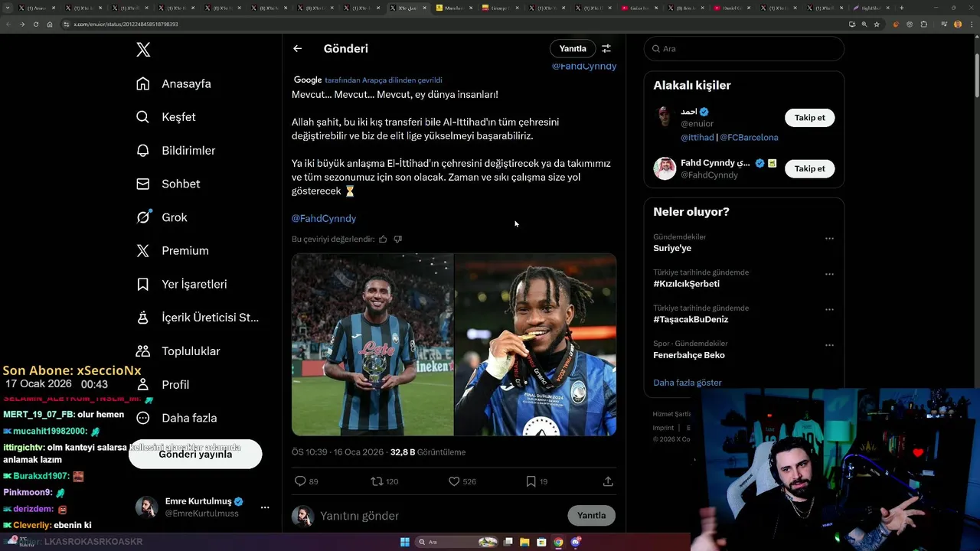Open the #KızılcıkŞerbeti trend

686,284
